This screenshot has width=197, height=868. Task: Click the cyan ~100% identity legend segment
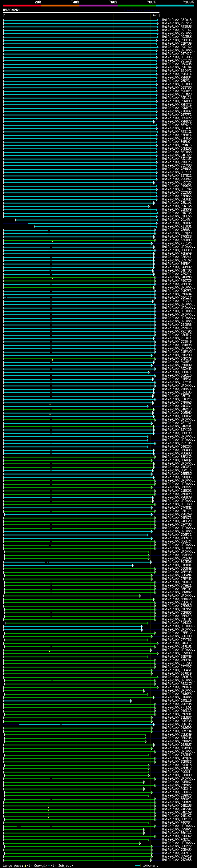point(175,6)
